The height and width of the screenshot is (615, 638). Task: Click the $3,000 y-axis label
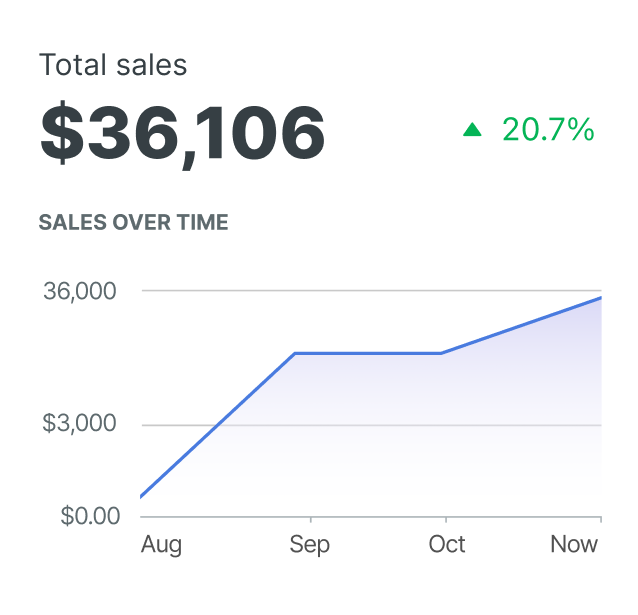[x=80, y=423]
